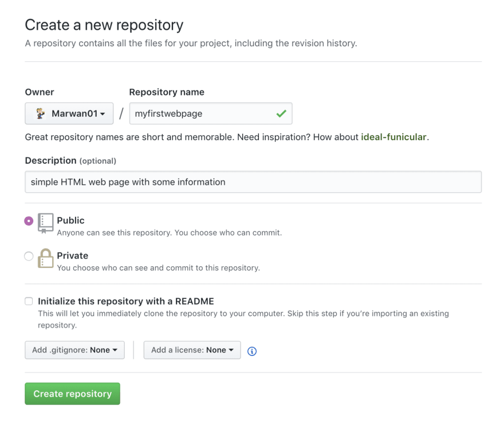Click the public repository book icon
The height and width of the screenshot is (423, 504).
[45, 223]
